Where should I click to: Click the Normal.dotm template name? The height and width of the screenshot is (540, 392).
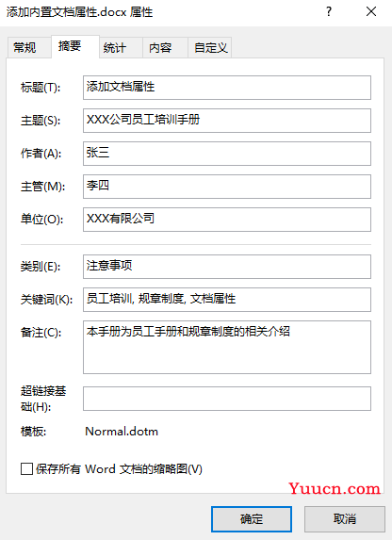(122, 432)
